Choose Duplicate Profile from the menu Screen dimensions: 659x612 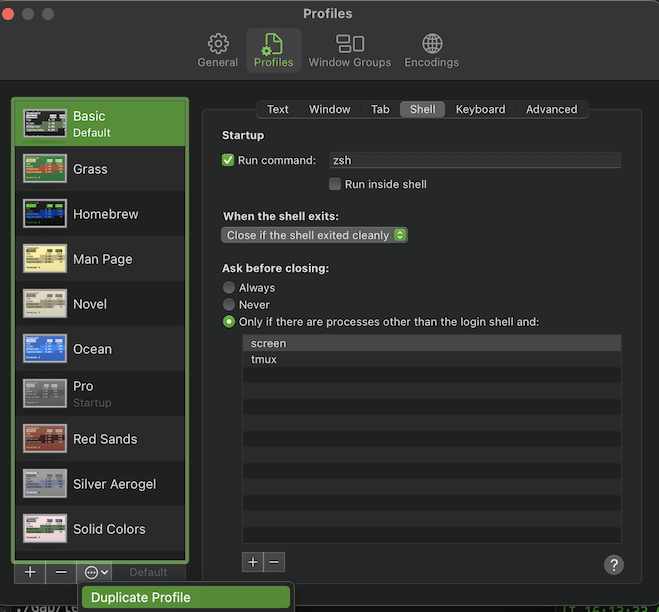[186, 597]
